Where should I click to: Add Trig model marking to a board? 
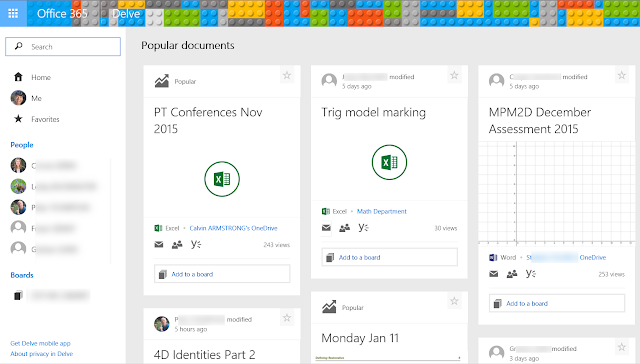[x=389, y=257]
